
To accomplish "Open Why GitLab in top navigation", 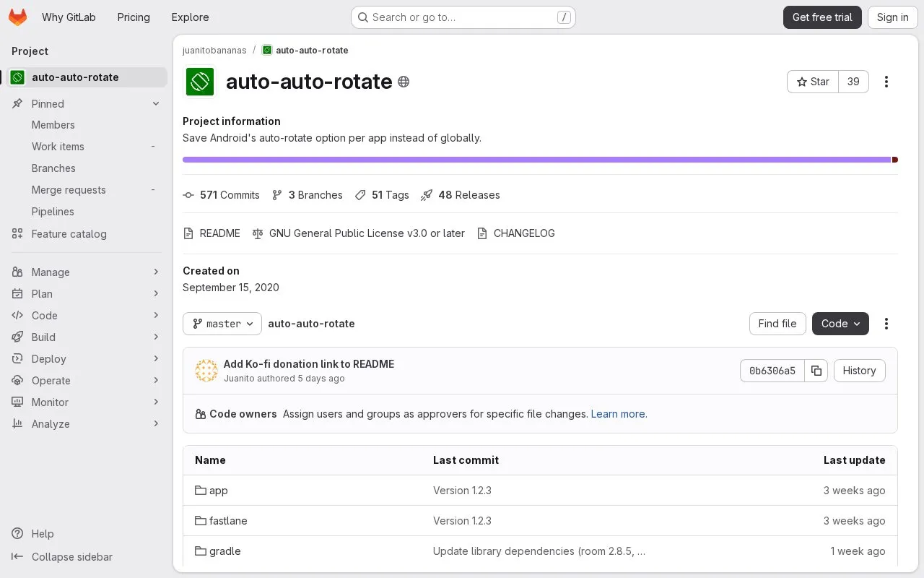I will [x=69, y=17].
